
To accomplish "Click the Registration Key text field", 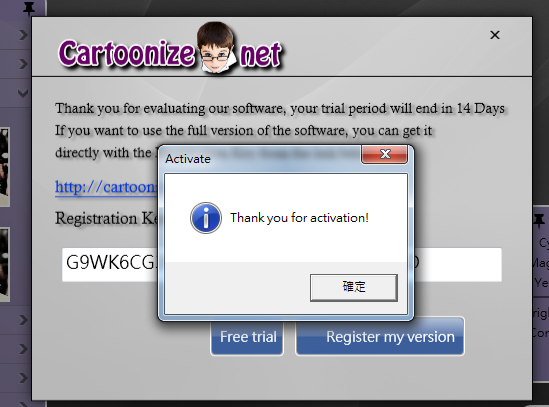I will pos(282,264).
